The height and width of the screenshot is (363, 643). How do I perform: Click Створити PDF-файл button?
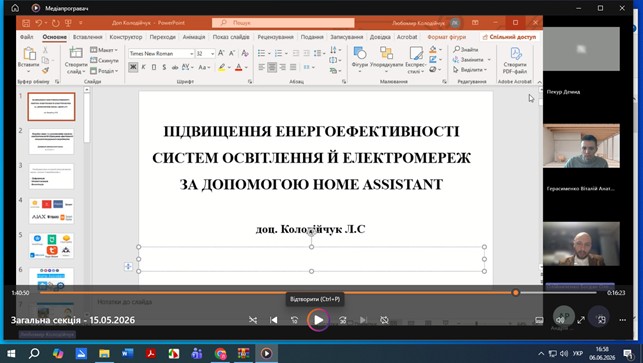tap(515, 60)
